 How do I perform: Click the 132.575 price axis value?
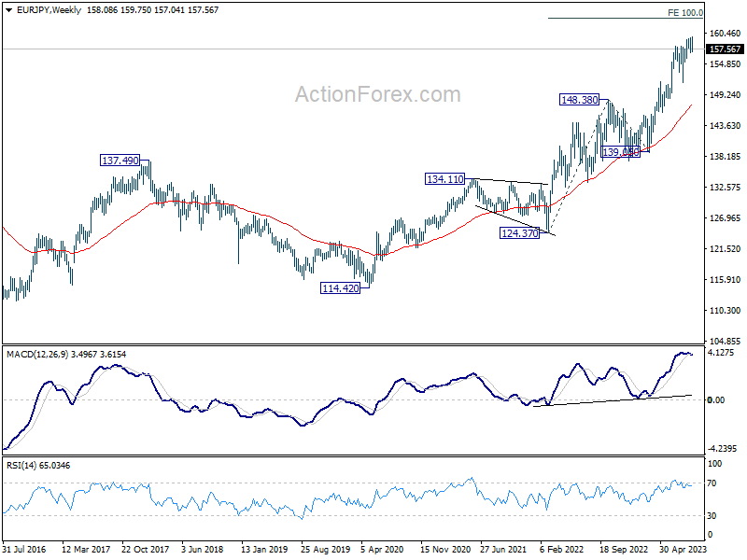point(726,188)
